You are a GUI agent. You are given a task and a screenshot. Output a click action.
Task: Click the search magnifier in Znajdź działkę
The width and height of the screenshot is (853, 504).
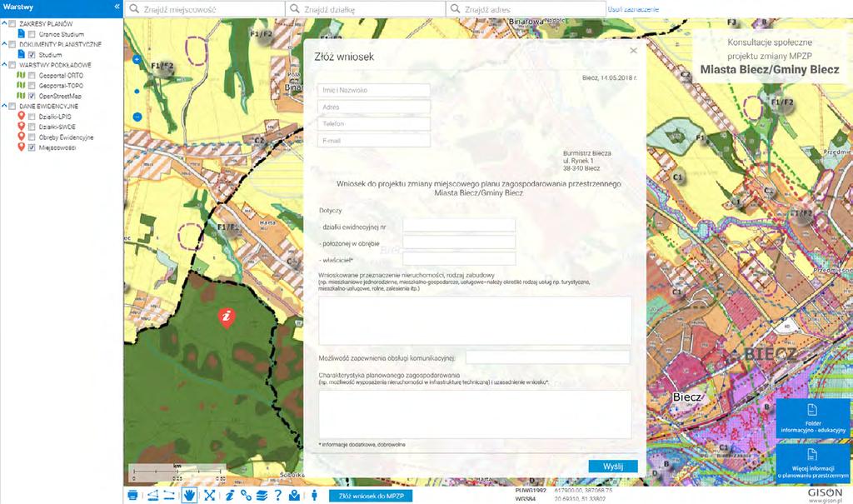(295, 8)
